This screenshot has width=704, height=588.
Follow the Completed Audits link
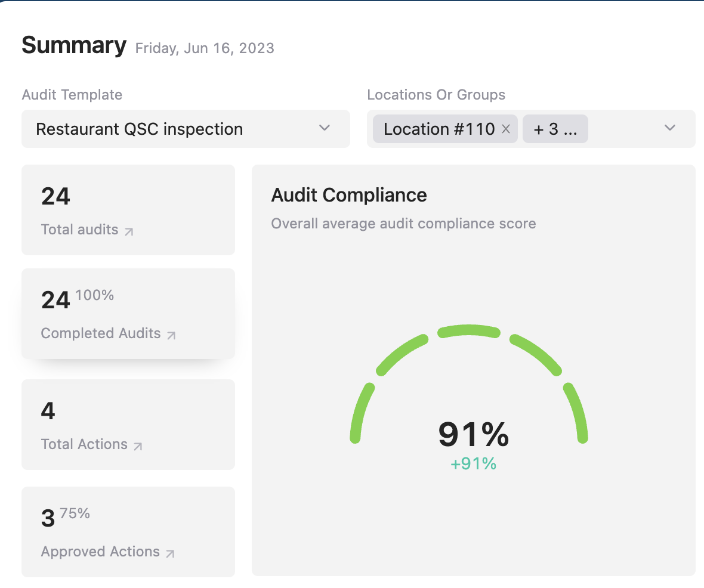pyautogui.click(x=101, y=333)
